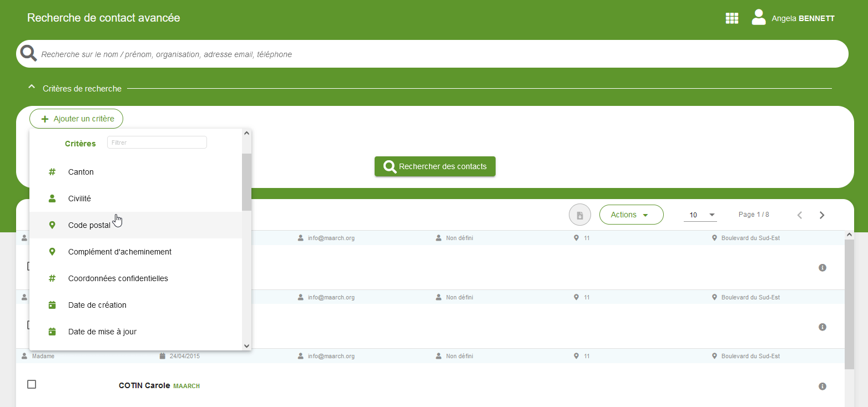This screenshot has width=868, height=407.
Task: Pick Coordonnées confidentielles in the criteria list
Action: pos(118,278)
